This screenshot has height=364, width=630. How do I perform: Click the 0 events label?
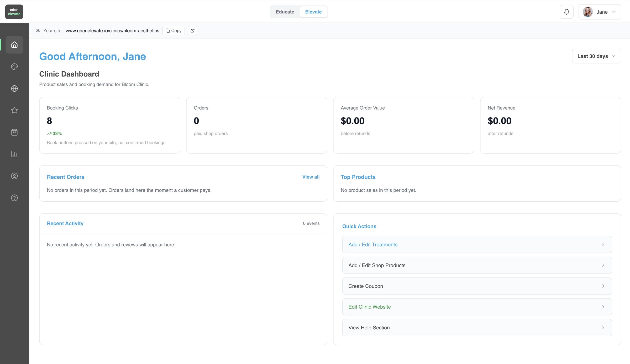click(x=311, y=223)
